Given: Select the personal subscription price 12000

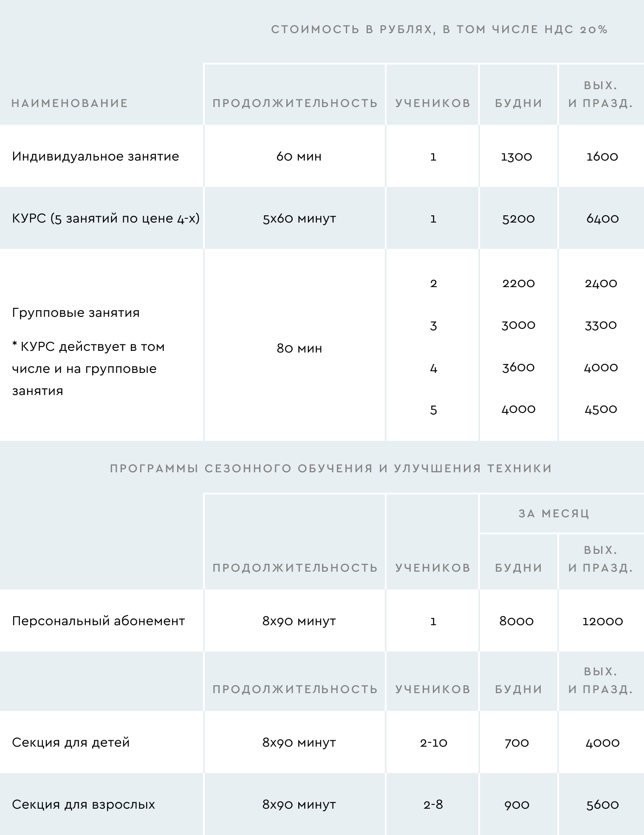Looking at the screenshot, I should (x=602, y=621).
